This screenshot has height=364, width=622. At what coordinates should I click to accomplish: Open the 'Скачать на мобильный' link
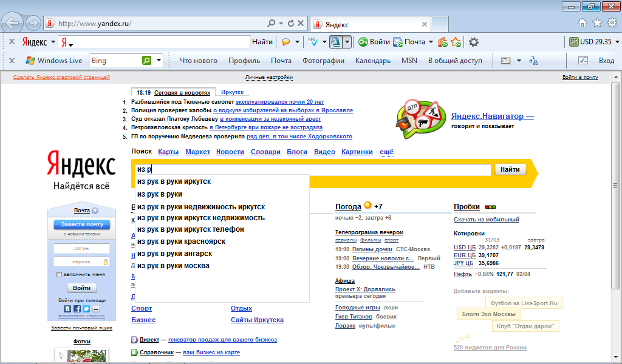[x=486, y=220]
